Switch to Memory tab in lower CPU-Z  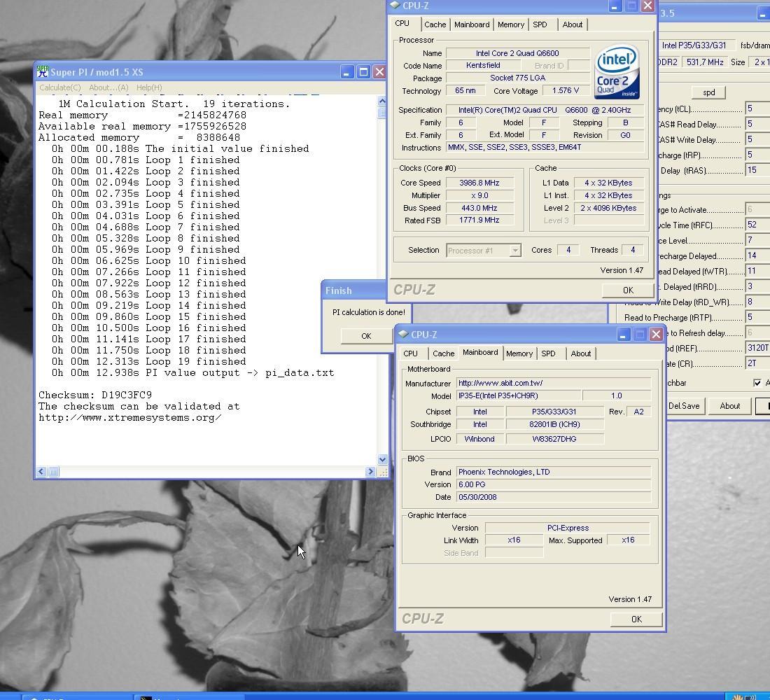[x=519, y=353]
